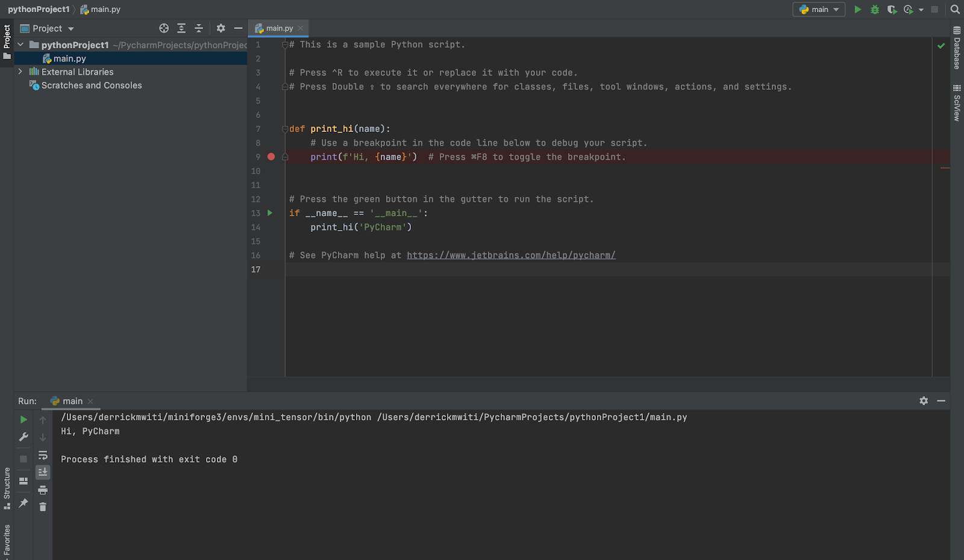The width and height of the screenshot is (964, 560).
Task: Collapse all in Project panel
Action: click(199, 28)
